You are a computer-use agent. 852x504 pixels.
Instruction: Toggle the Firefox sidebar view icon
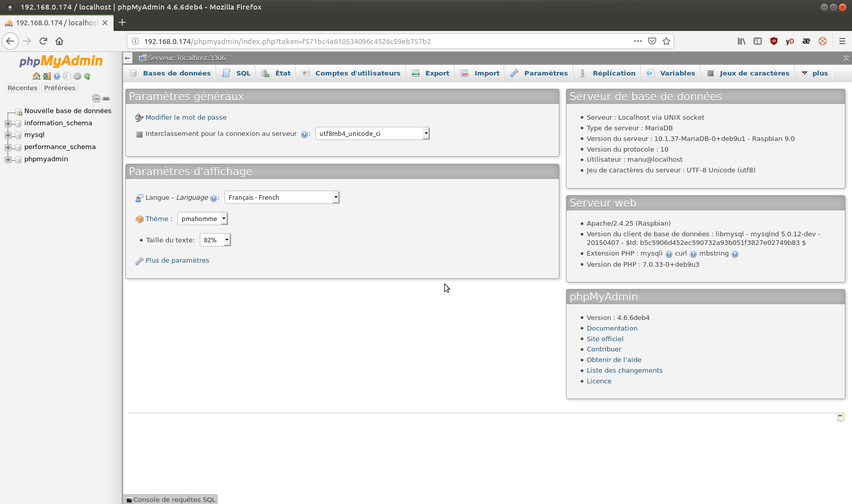tap(757, 42)
